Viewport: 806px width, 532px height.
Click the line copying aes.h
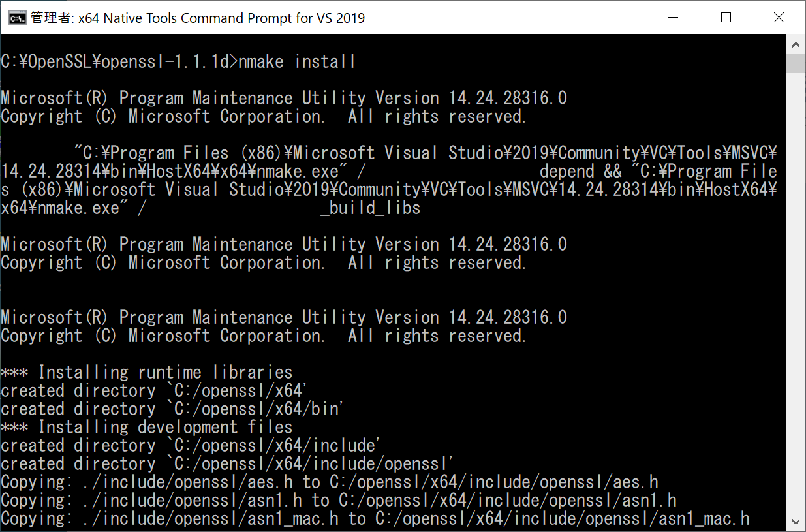330,482
